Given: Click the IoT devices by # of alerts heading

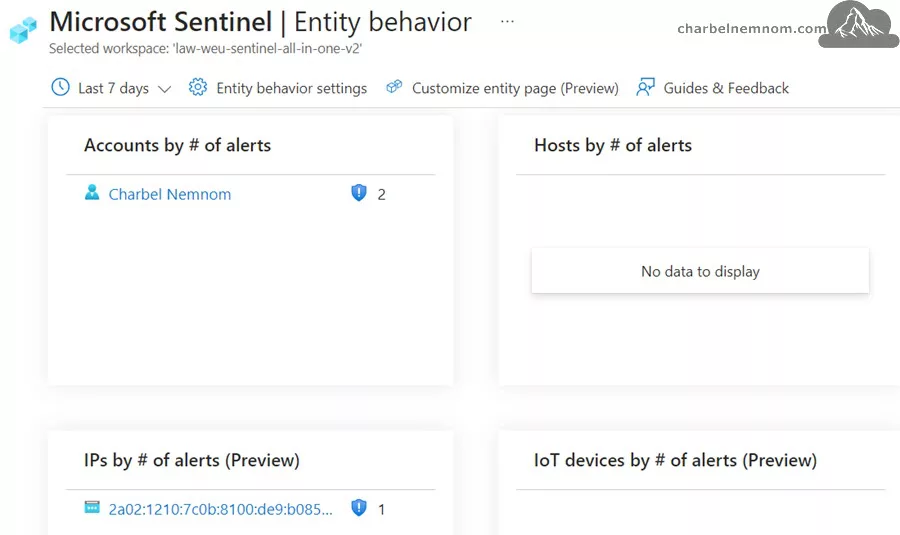Looking at the screenshot, I should pyautogui.click(x=676, y=460).
